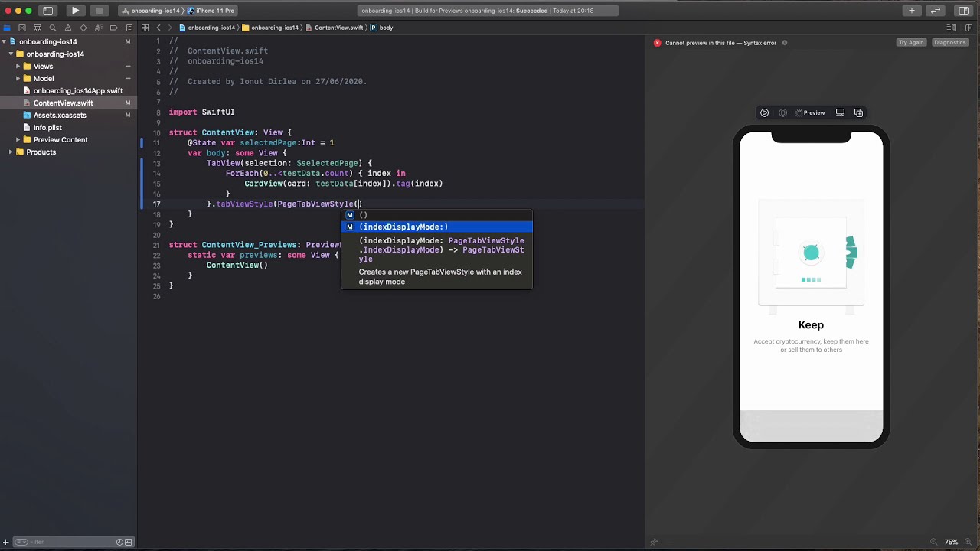Open the debug navigator
The image size is (980, 551).
pos(99,28)
